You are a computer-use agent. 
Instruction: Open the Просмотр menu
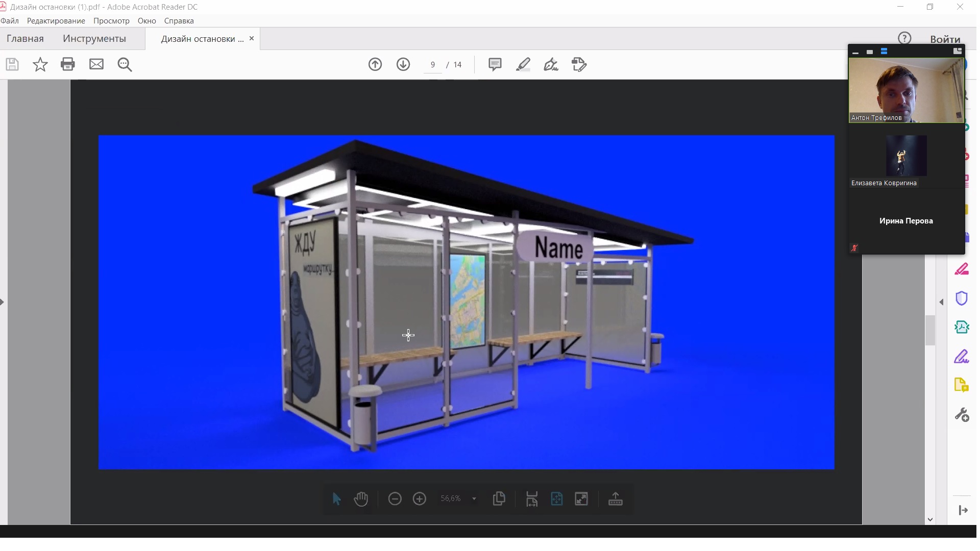(x=111, y=21)
